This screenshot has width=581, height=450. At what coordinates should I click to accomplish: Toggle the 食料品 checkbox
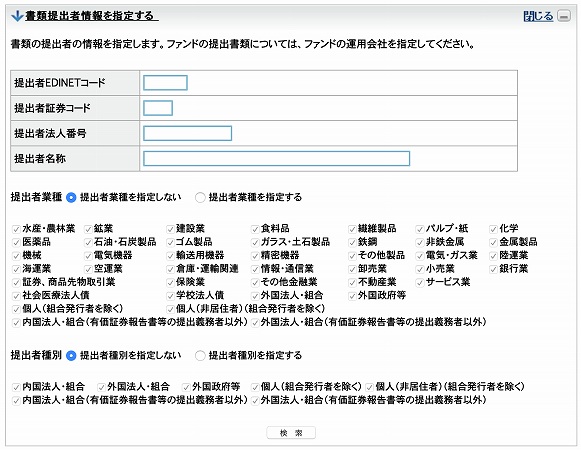[255, 229]
